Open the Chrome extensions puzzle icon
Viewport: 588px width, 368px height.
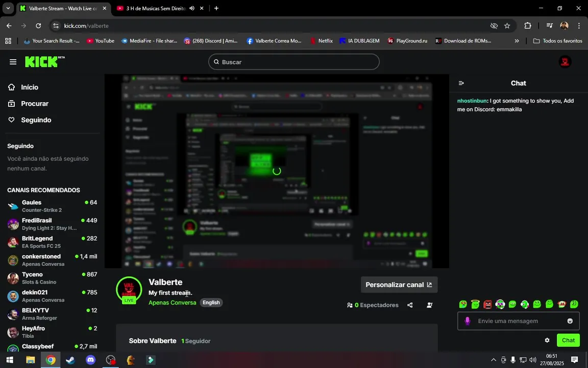(528, 26)
